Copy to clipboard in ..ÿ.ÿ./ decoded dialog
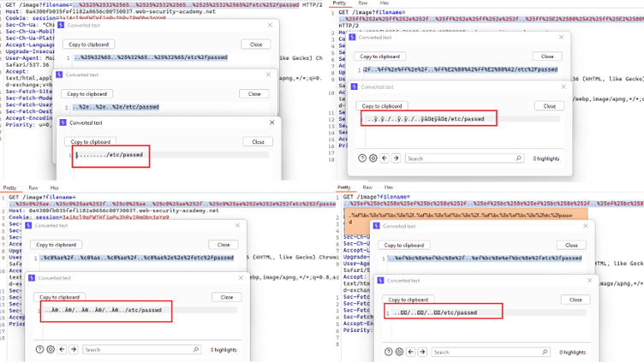 382,106
